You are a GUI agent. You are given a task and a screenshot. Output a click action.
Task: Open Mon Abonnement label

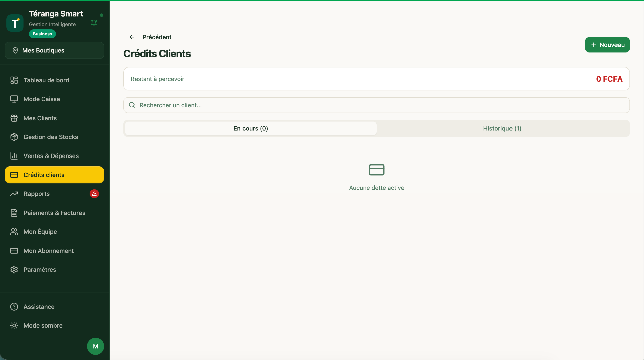[49, 251]
